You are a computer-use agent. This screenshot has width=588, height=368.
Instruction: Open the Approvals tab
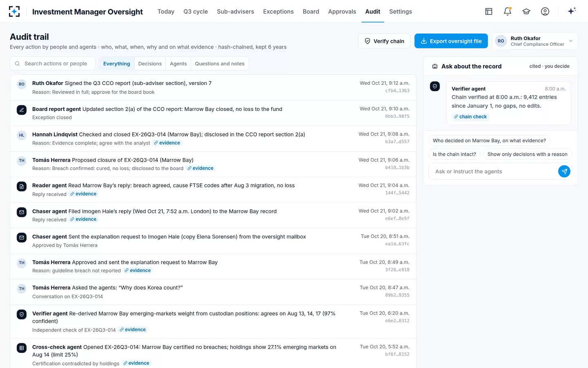(x=342, y=11)
